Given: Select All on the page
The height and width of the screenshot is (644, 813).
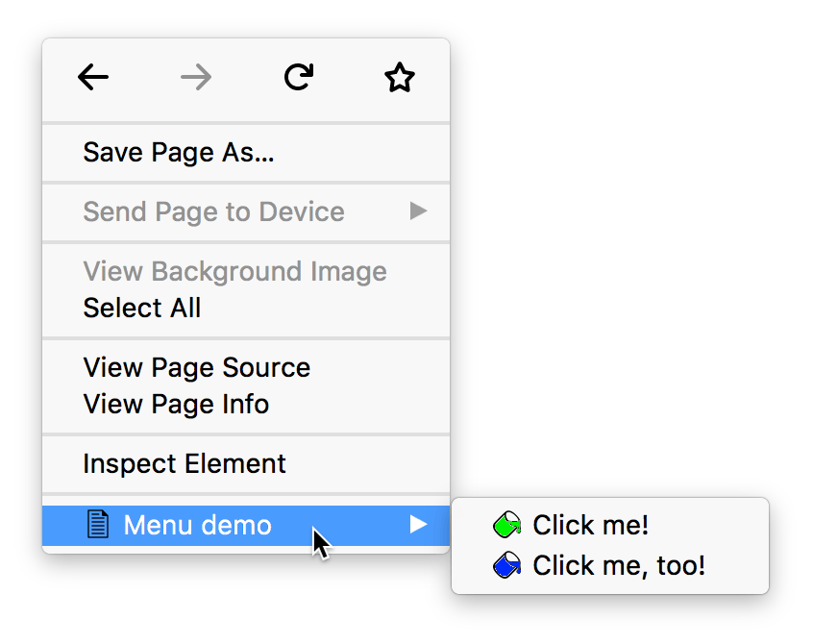Looking at the screenshot, I should [x=142, y=309].
